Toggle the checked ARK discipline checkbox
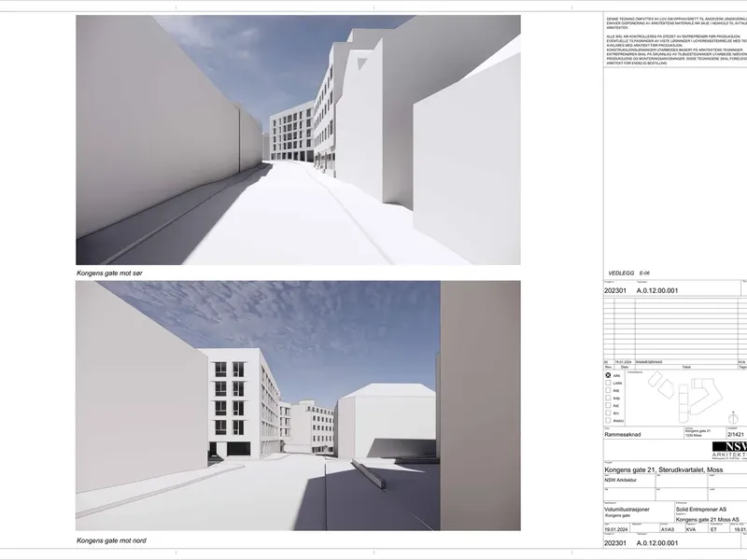 pos(608,375)
